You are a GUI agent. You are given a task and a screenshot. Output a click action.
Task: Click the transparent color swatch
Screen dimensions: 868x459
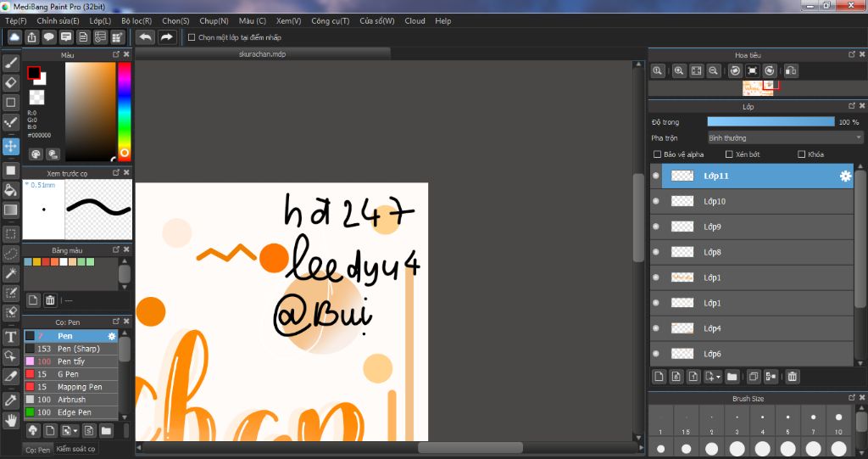click(x=36, y=98)
